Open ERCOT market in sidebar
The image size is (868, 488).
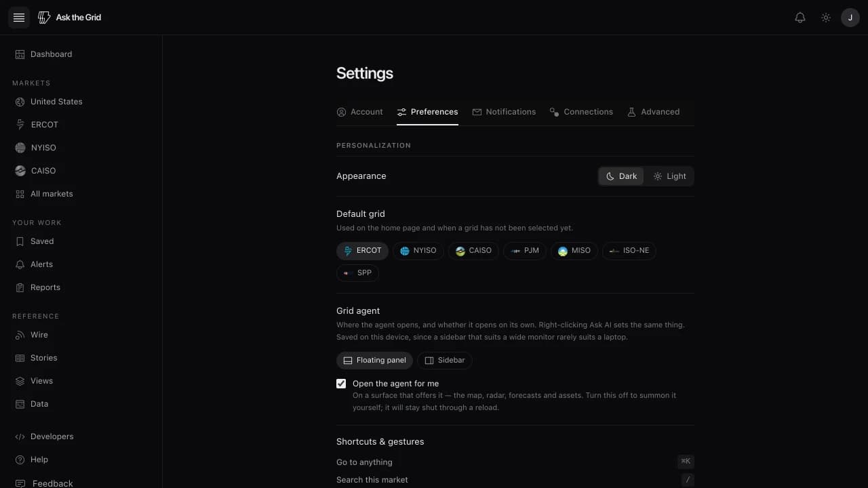click(81, 125)
